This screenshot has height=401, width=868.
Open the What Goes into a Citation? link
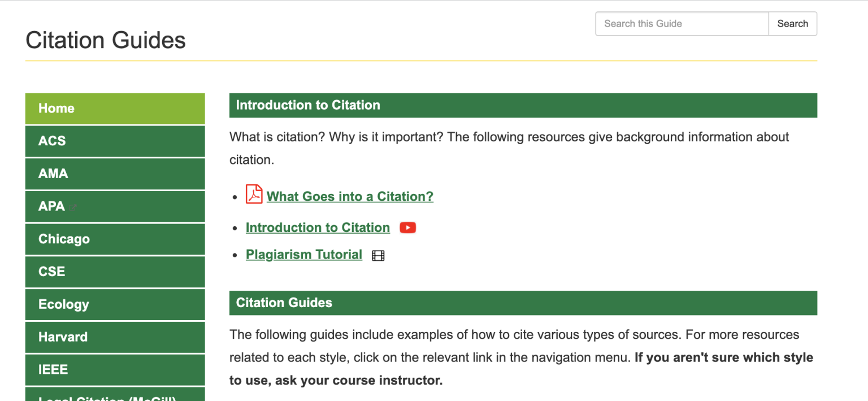coord(350,196)
